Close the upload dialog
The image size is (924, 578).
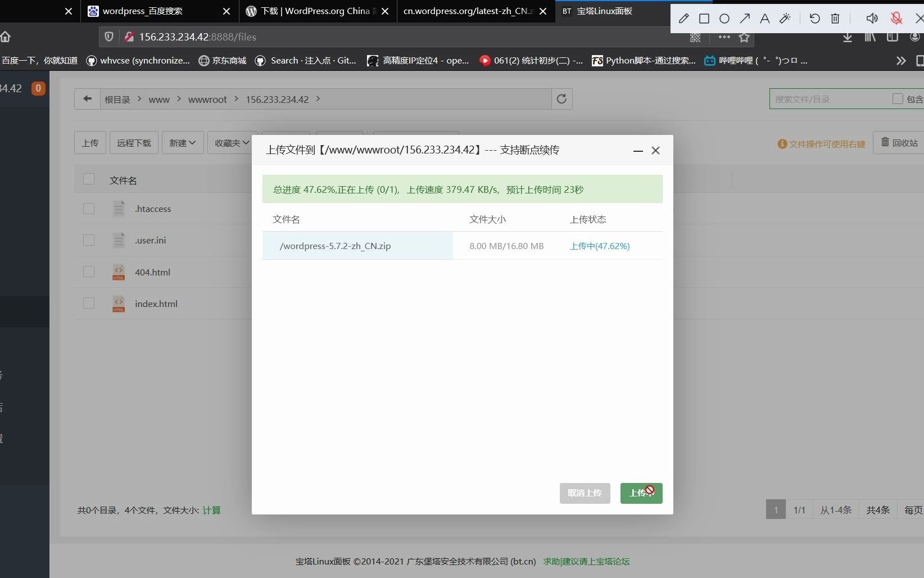(655, 150)
